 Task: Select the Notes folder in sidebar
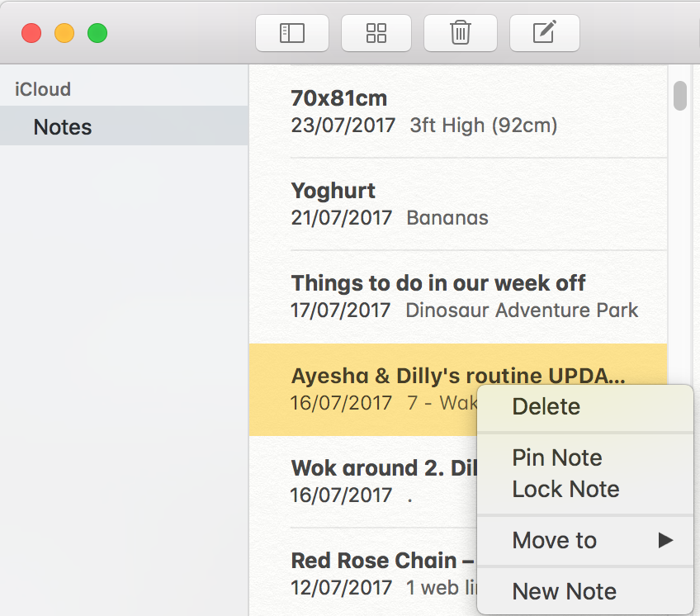(124, 126)
